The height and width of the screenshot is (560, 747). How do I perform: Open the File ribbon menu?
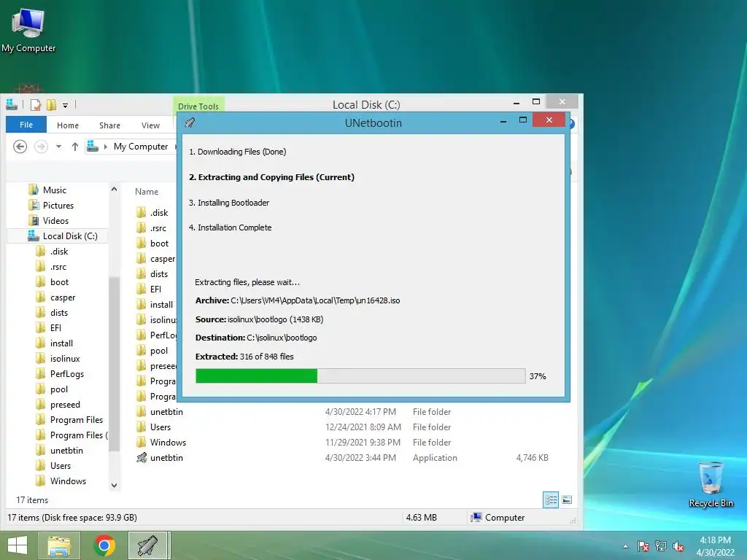pos(26,125)
